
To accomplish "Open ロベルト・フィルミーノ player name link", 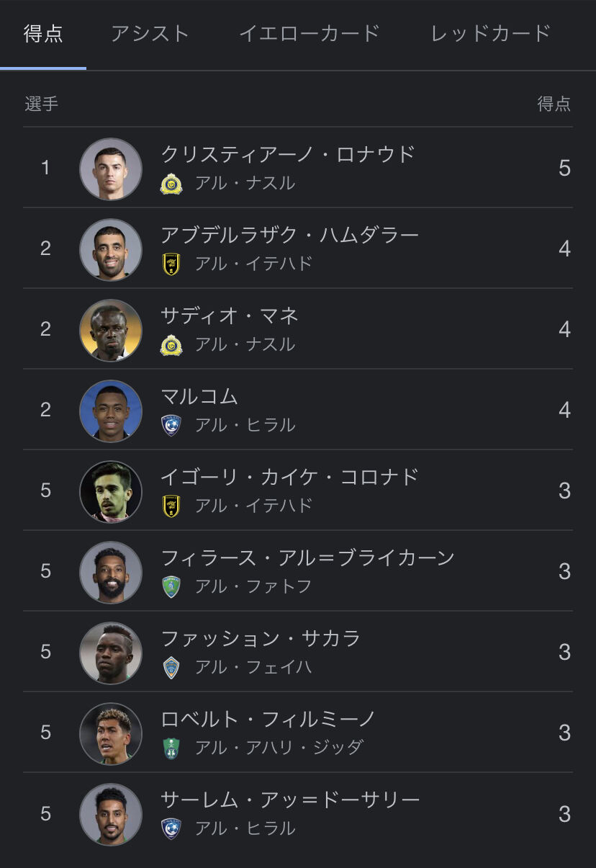I will (268, 719).
